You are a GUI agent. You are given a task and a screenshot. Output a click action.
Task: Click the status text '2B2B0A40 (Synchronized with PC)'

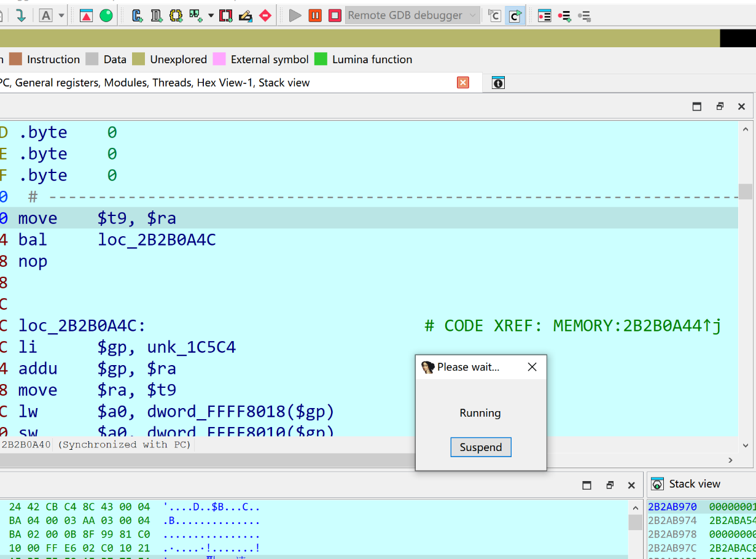click(96, 445)
